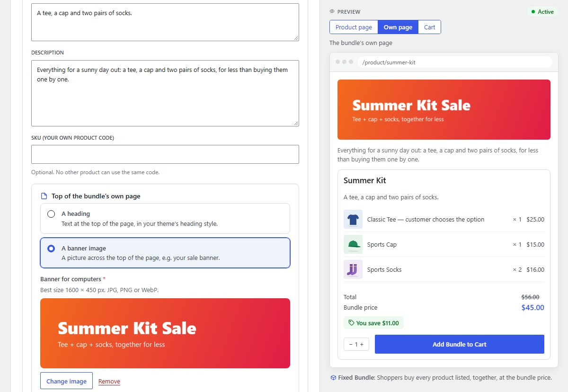This screenshot has width=568, height=392.
Task: Click the Change image button
Action: coord(66,381)
